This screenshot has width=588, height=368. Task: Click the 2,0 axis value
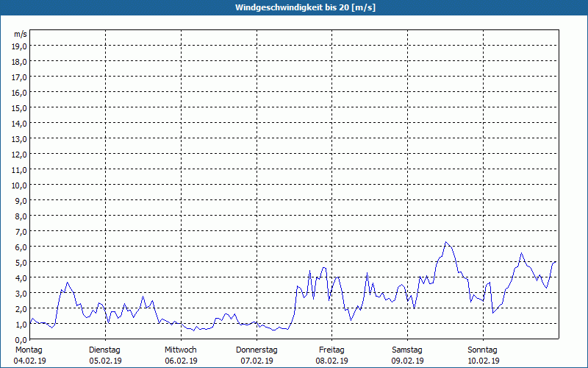pos(21,308)
